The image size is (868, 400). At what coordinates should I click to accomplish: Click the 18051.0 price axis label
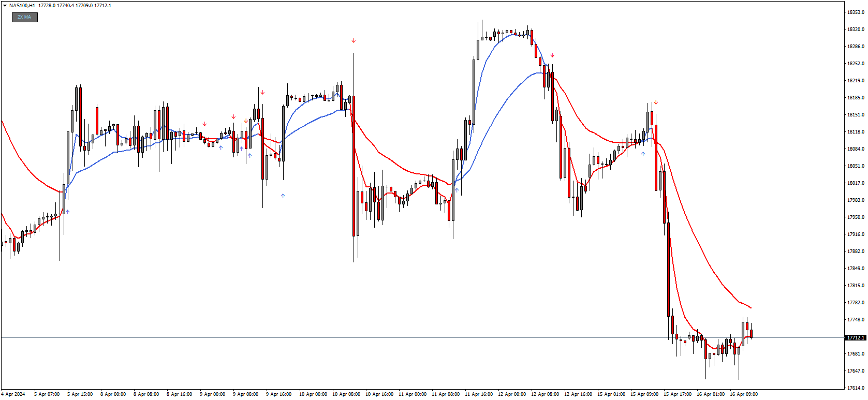(x=856, y=166)
